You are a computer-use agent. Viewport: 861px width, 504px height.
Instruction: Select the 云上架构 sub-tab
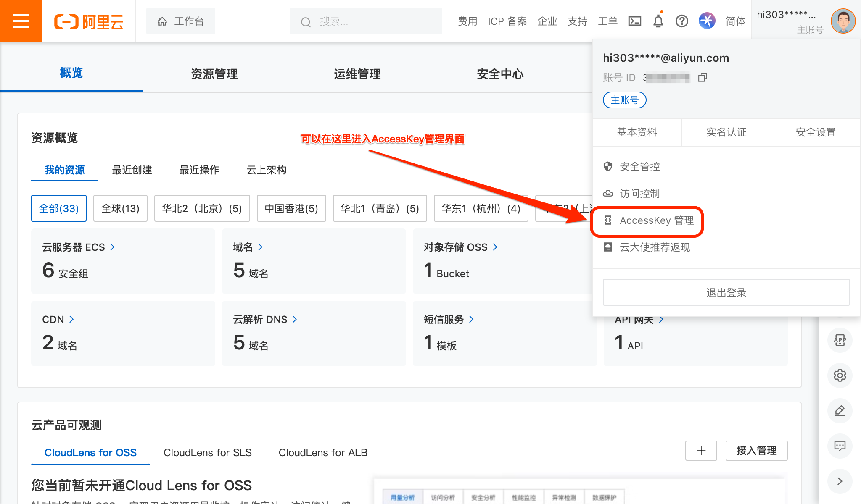(x=267, y=170)
